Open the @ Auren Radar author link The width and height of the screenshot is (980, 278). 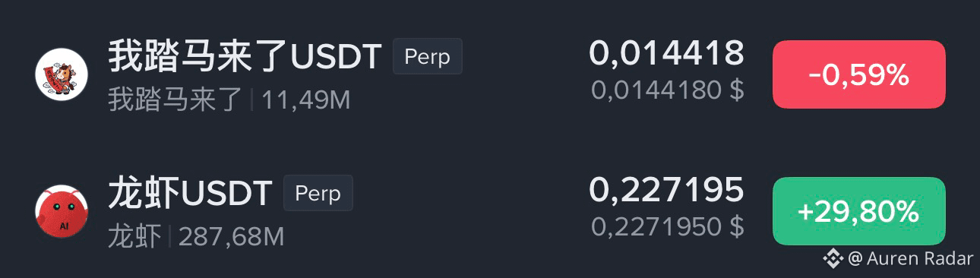point(910,258)
